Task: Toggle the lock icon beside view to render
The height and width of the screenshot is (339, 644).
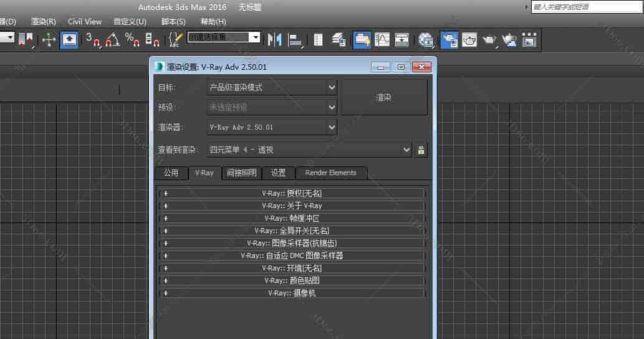Action: tap(421, 150)
